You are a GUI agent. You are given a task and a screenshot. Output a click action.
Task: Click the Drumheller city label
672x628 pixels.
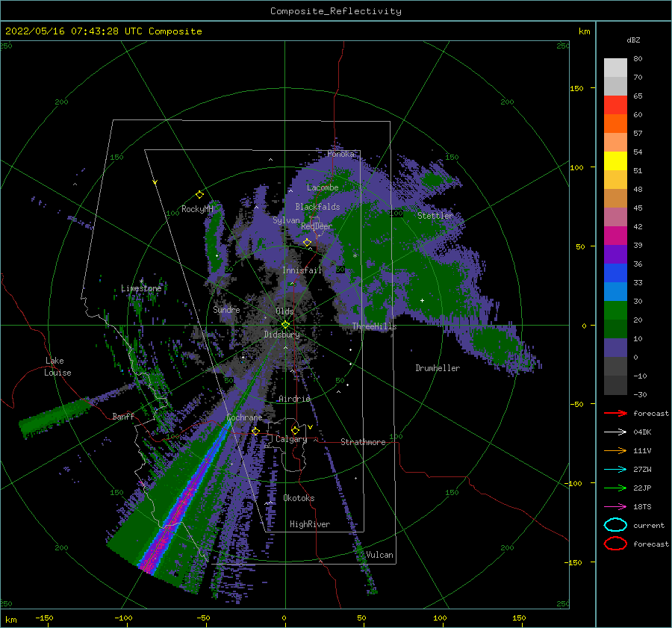click(438, 368)
